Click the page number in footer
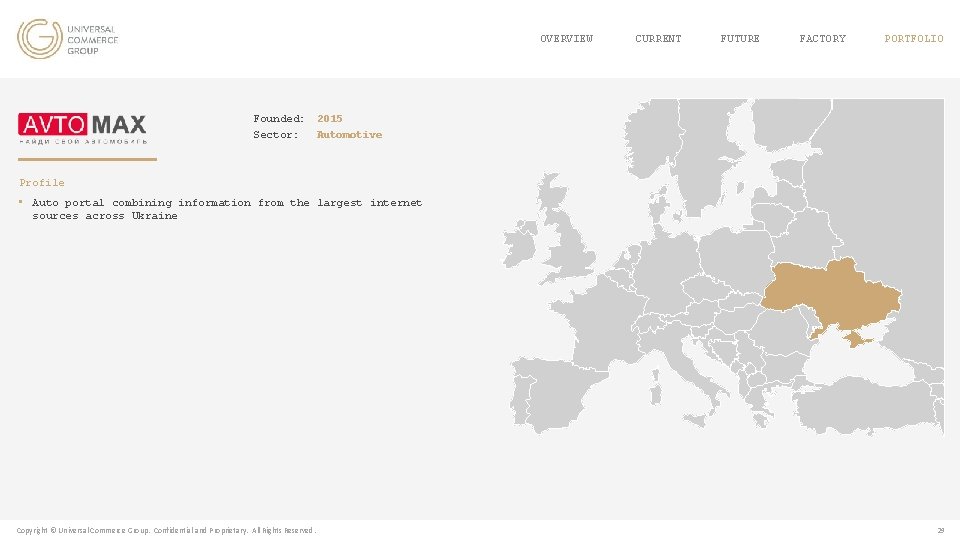Viewport: 960px width, 540px height. pyautogui.click(x=940, y=530)
